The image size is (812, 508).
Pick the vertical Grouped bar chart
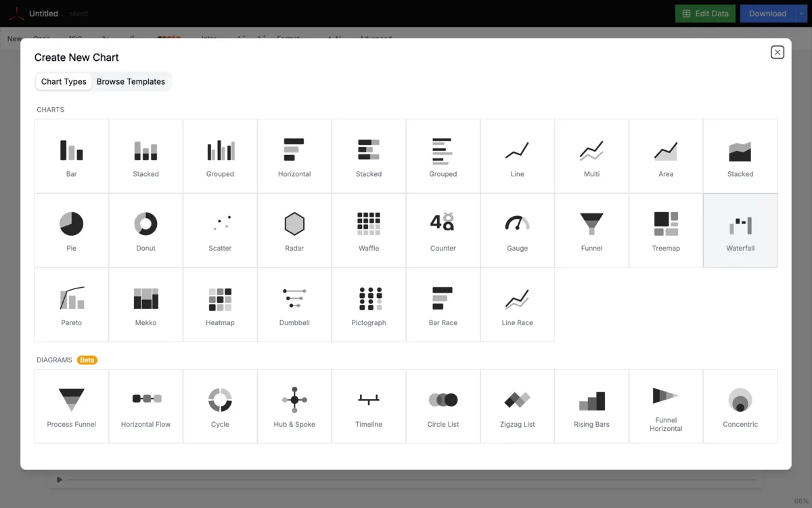pos(220,156)
